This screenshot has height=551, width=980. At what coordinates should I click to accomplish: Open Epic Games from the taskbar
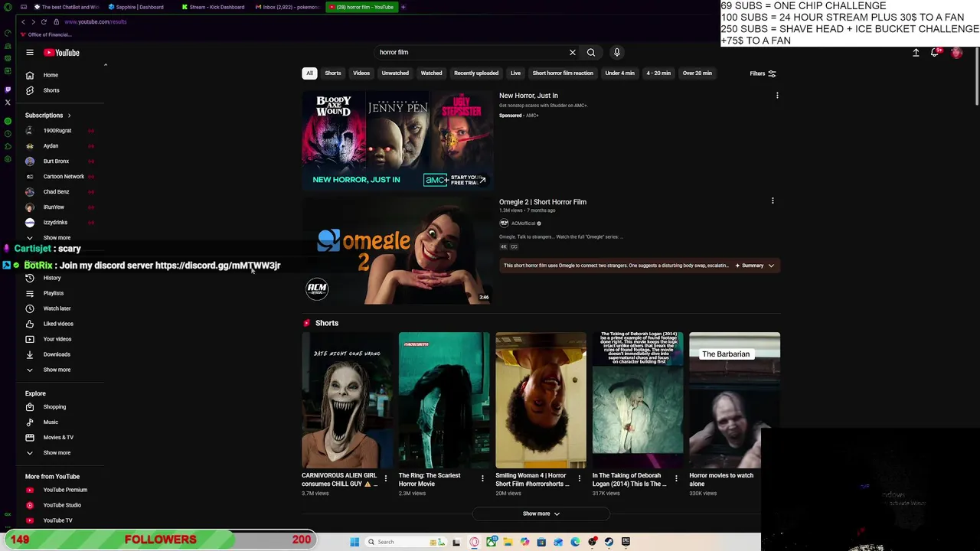(x=626, y=542)
